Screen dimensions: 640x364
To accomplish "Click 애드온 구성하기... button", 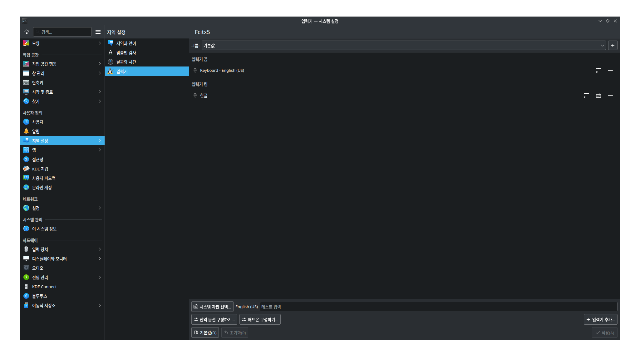I will click(x=260, y=320).
